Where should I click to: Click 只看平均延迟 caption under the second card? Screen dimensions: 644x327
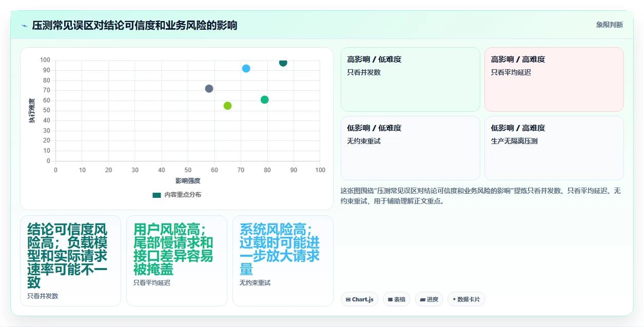tap(152, 282)
